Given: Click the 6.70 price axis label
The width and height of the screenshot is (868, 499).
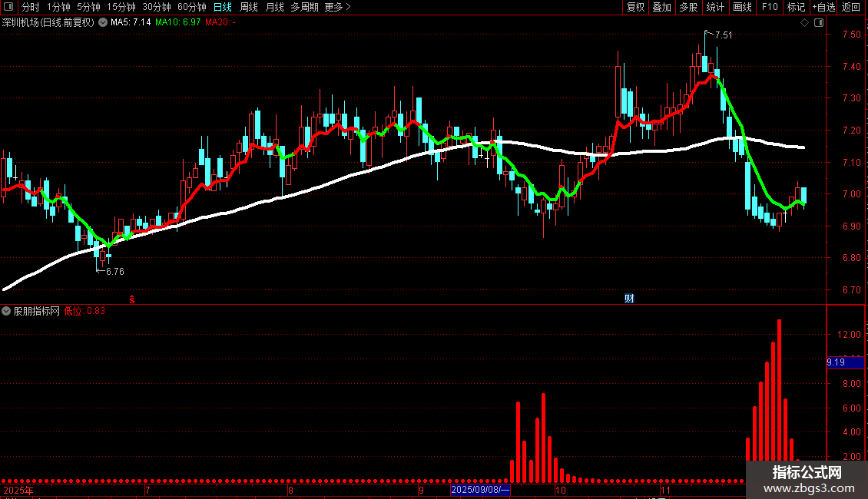Looking at the screenshot, I should tap(851, 290).
